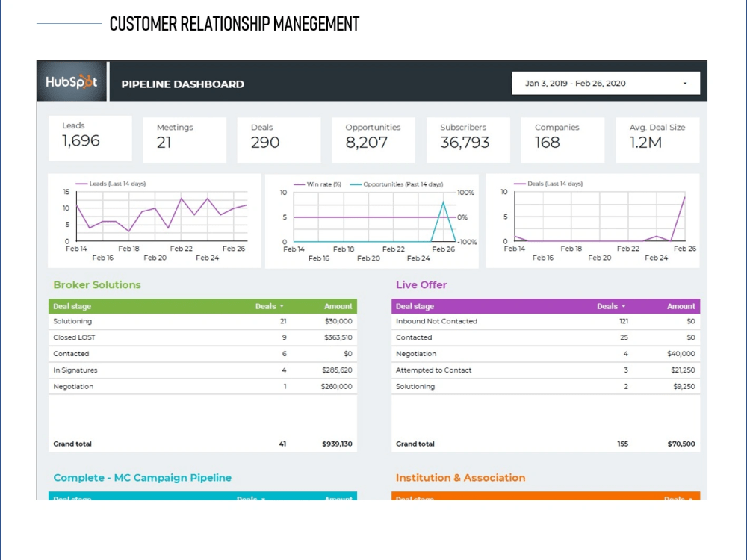
Task: Click the Live Offer section title
Action: click(421, 284)
